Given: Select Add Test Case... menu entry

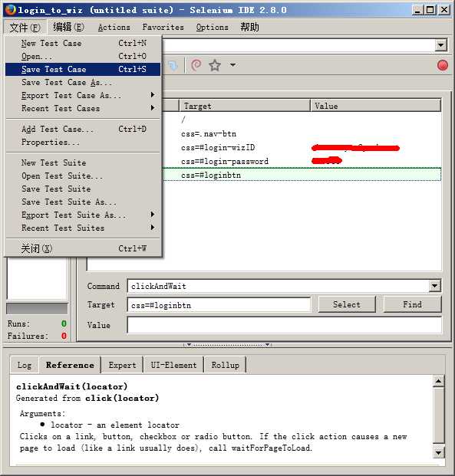Looking at the screenshot, I should (83, 129).
